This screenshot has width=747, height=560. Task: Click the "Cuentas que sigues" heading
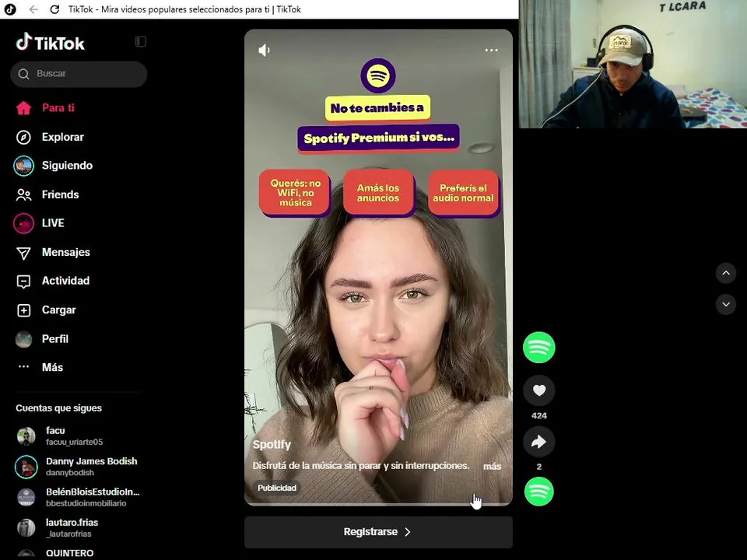pyautogui.click(x=58, y=408)
